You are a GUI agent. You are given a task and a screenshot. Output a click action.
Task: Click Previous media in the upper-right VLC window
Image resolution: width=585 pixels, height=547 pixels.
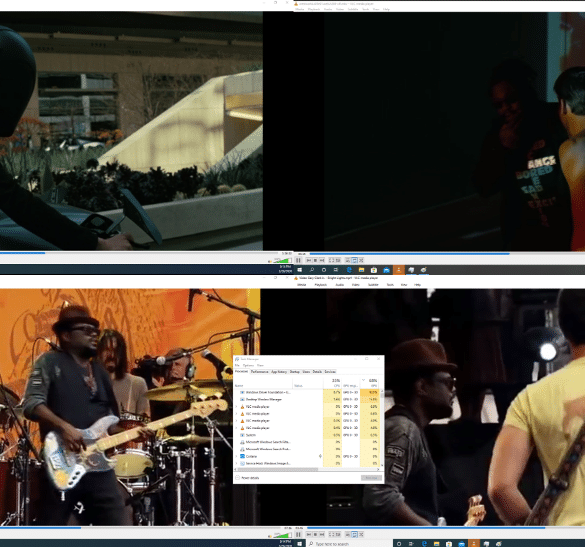click(x=309, y=260)
